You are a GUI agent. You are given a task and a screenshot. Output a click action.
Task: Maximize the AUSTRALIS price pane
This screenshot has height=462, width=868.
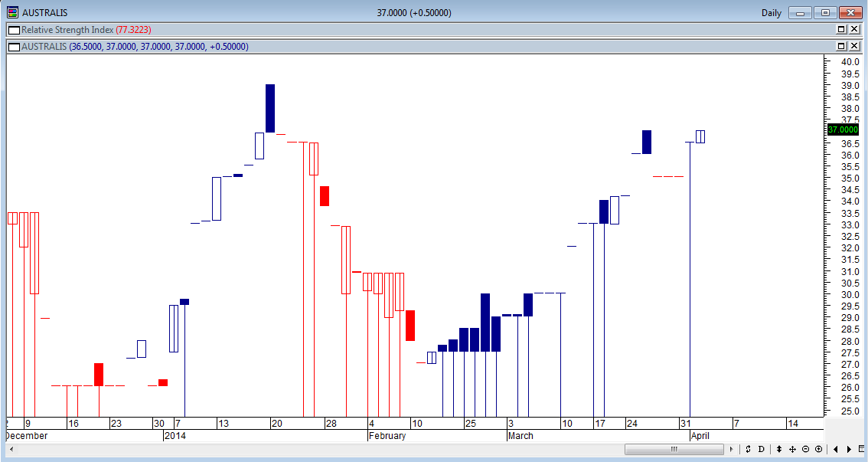click(841, 46)
